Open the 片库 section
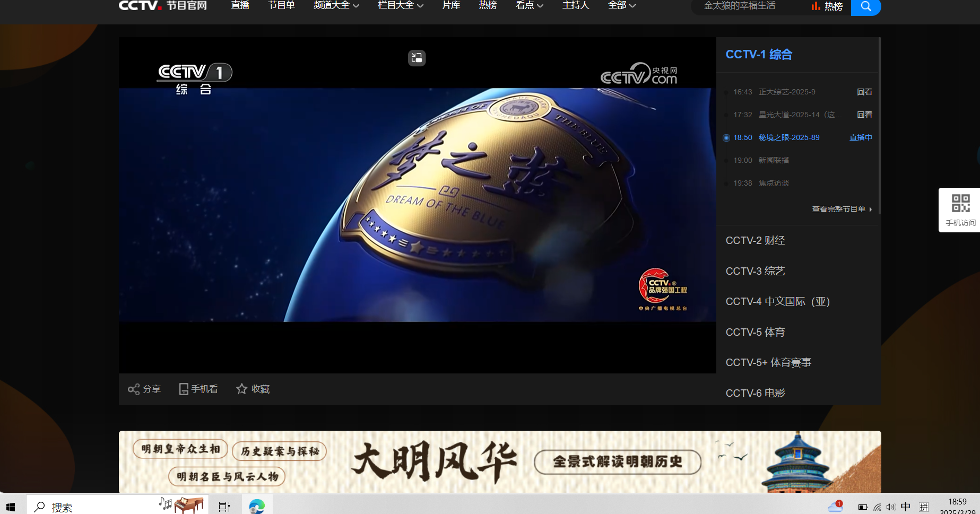980x514 pixels. click(x=450, y=5)
